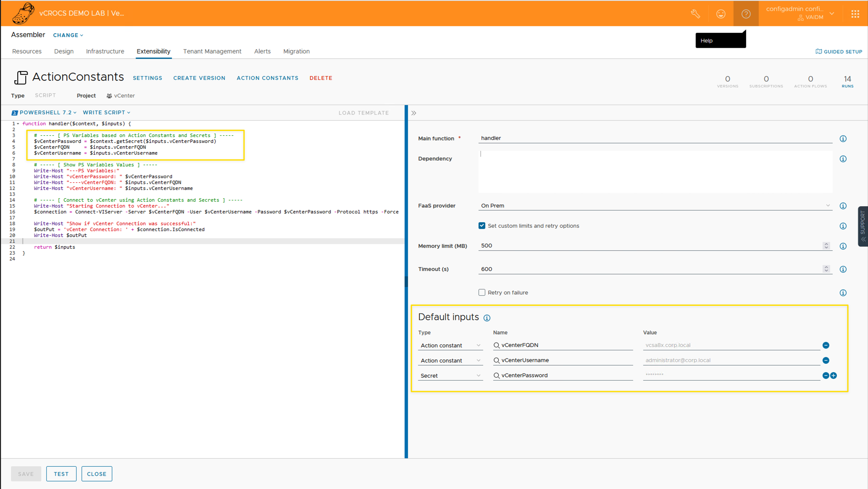
Task: Switch to the Infrastructure tab
Action: (x=105, y=51)
